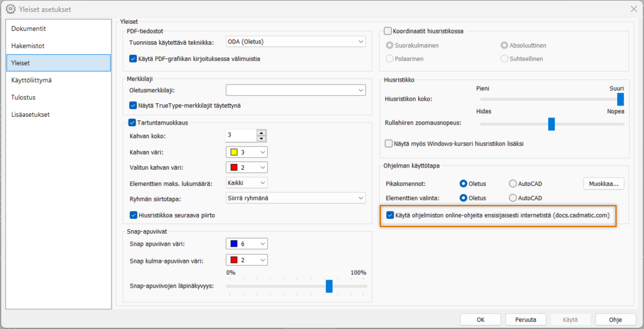Open Ryhmän siirtotapa dropdown
Viewport: 644px width, 329px height.
coord(295,198)
